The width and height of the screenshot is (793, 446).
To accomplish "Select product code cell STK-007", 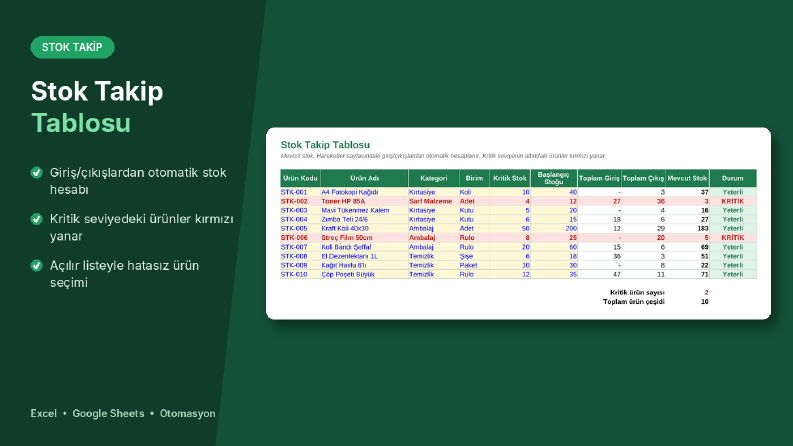I will 300,247.
